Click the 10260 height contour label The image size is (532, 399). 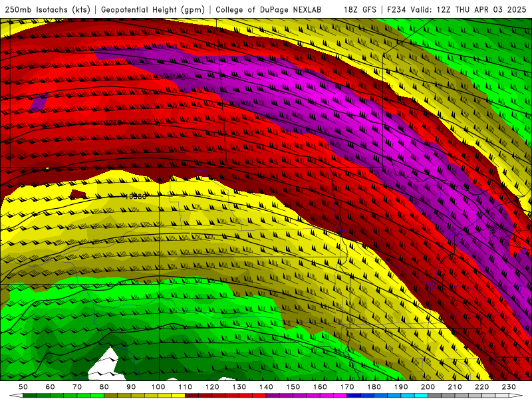click(110, 122)
